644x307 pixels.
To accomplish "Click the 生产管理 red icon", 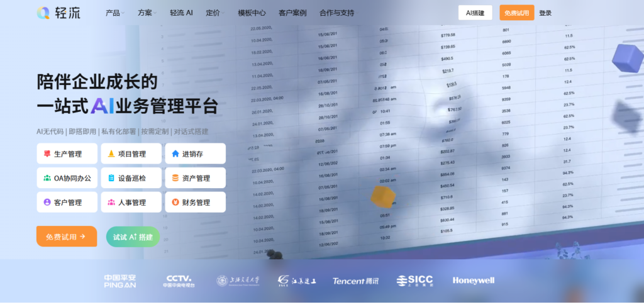I will pyautogui.click(x=47, y=153).
